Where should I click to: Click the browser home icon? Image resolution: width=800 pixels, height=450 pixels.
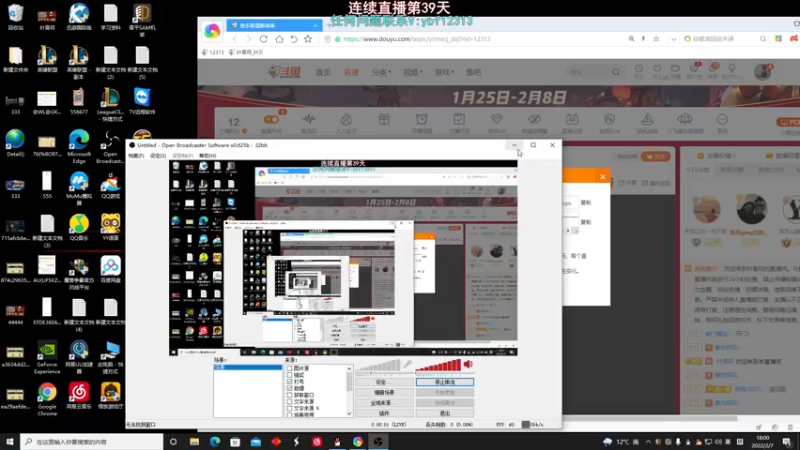pos(279,39)
